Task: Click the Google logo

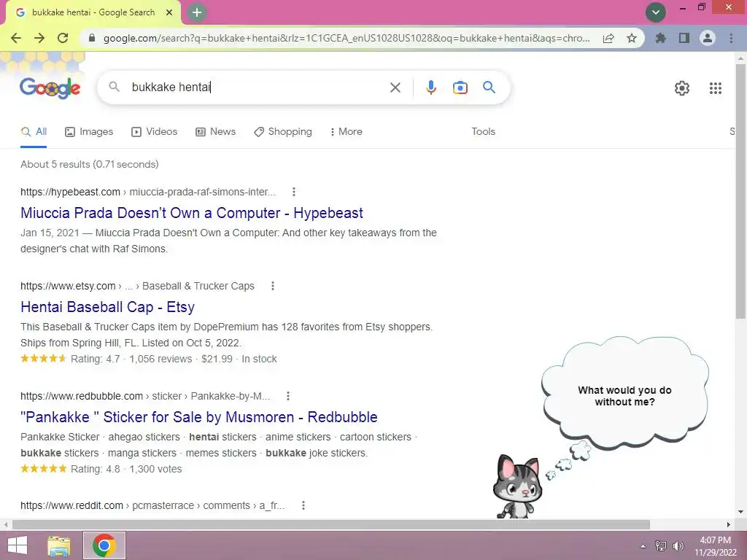Action: click(50, 87)
